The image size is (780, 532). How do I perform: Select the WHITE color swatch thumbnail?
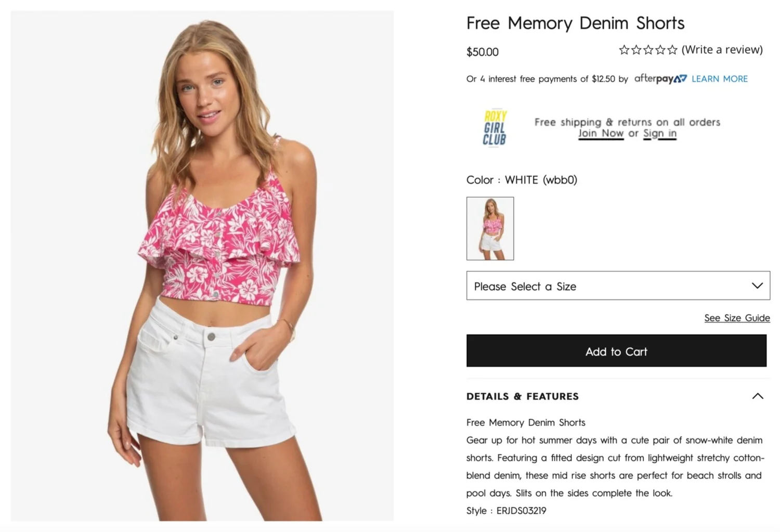(490, 228)
